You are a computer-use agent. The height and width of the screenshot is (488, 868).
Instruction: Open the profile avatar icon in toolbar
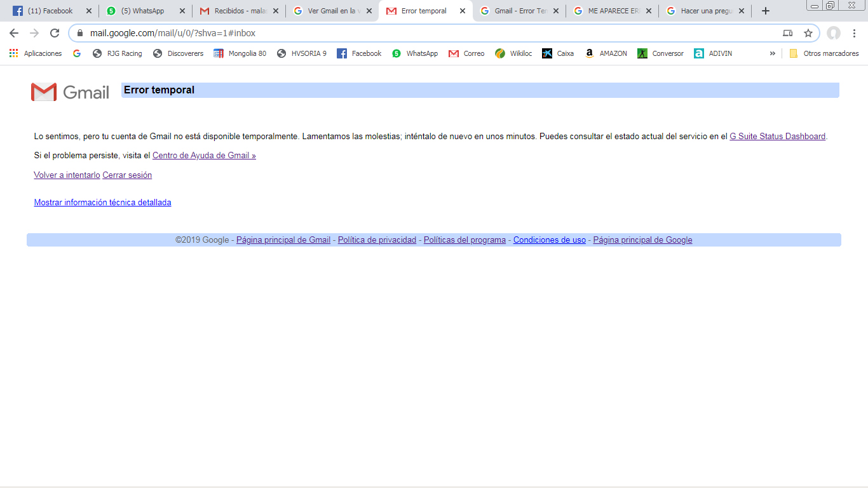click(834, 33)
